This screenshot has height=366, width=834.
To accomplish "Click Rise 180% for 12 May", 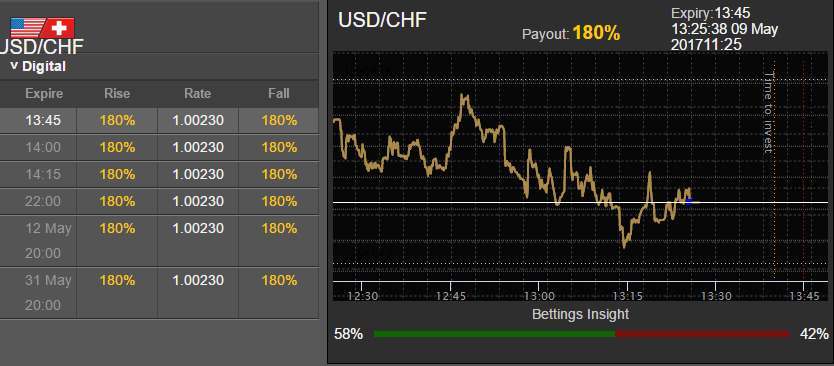I will [x=117, y=229].
